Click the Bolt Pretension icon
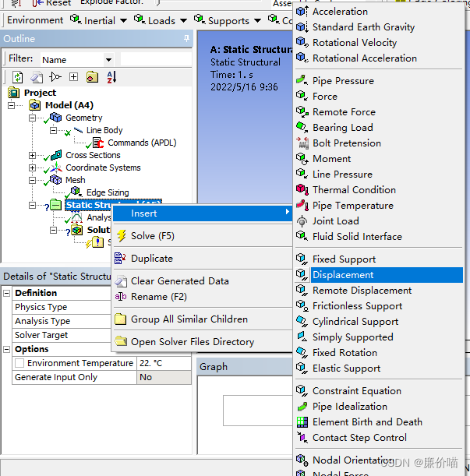The image size is (470, 476). click(302, 143)
